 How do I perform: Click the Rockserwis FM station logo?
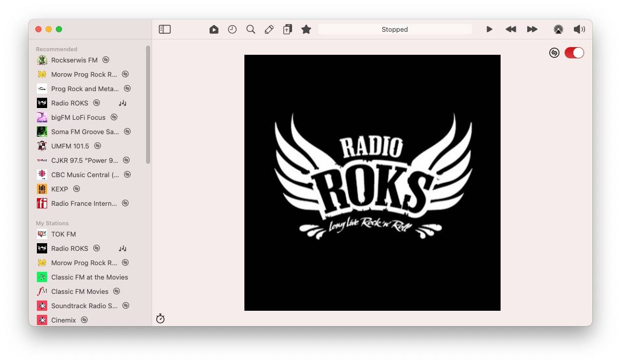pyautogui.click(x=42, y=60)
